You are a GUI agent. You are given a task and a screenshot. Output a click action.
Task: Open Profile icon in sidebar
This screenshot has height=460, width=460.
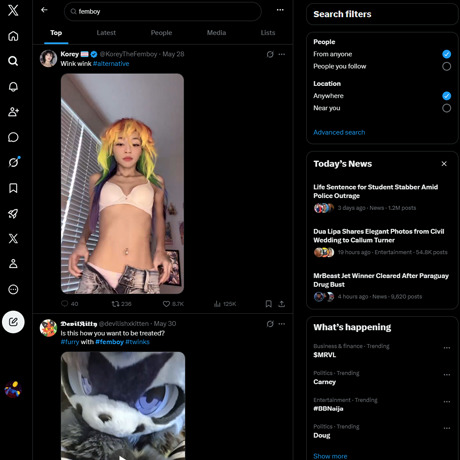(13, 264)
